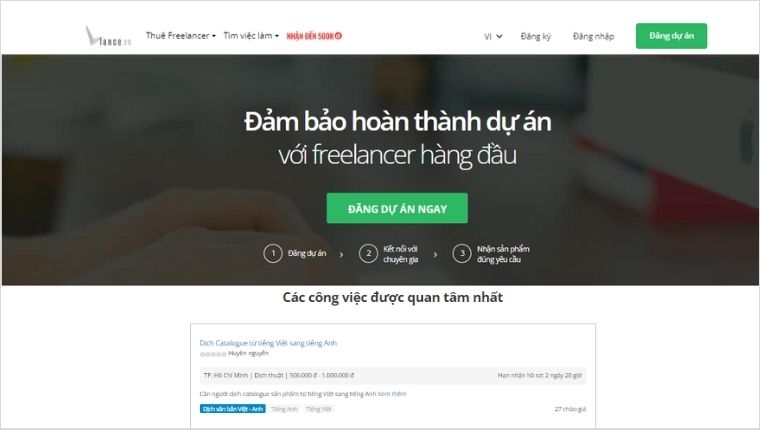Click the Tiếng Anh skill tag
Viewport: 760px width, 430px height.
click(285, 409)
